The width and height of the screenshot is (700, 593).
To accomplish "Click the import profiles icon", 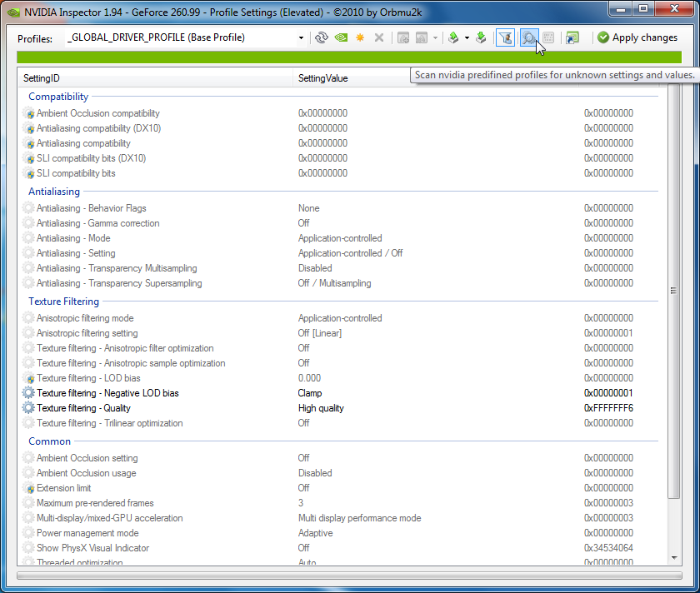I will [x=481, y=38].
